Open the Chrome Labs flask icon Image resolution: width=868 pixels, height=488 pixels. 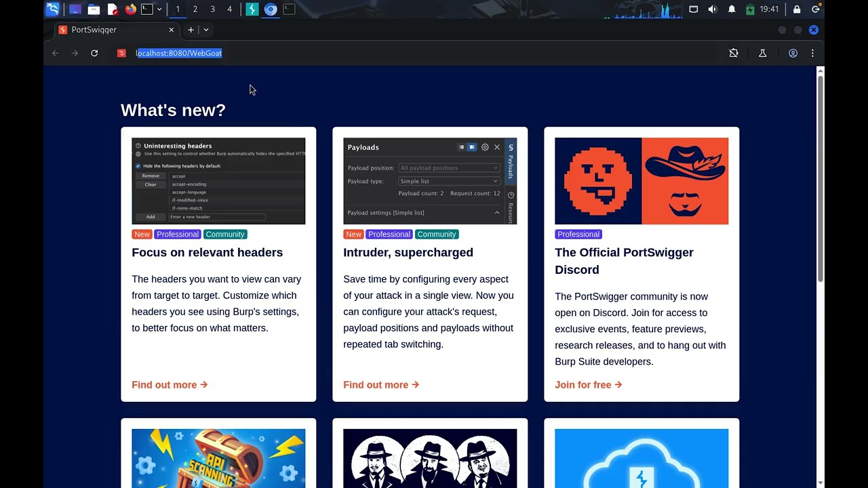[x=762, y=53]
